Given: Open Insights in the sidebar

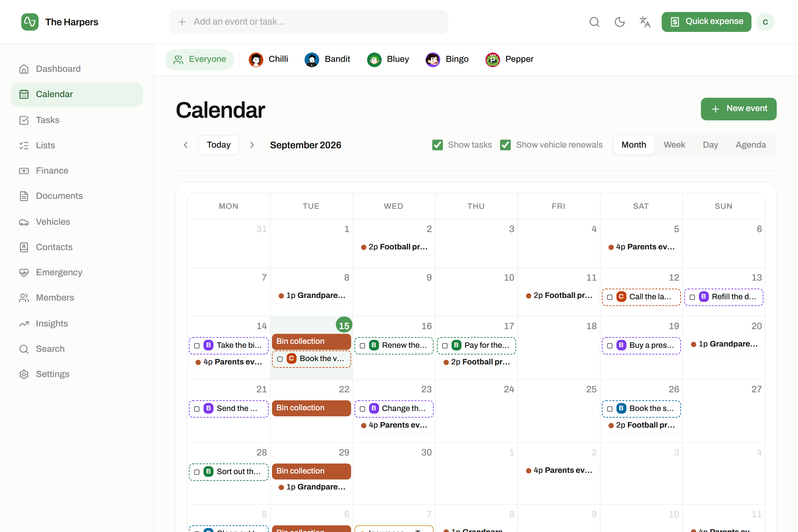Looking at the screenshot, I should 77,324.
